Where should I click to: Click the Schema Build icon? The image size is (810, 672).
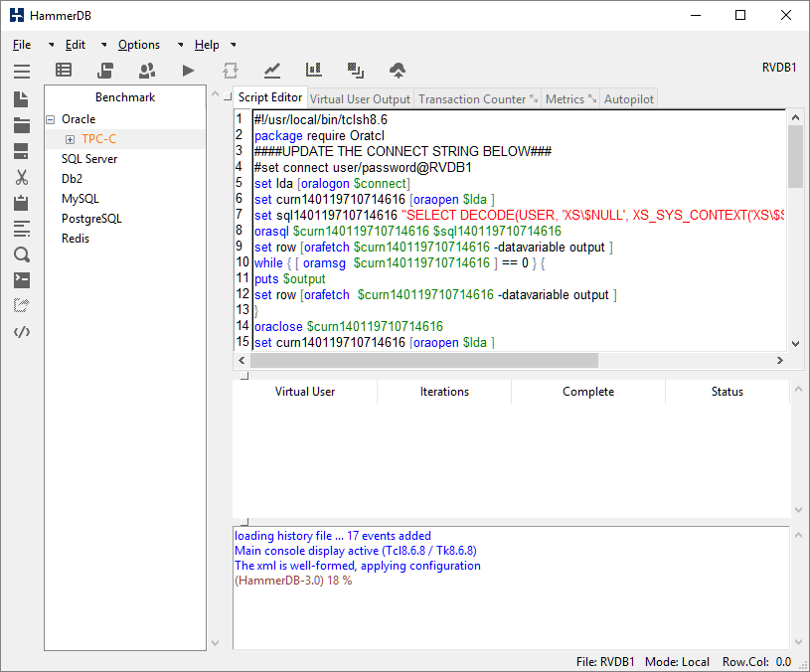pyautogui.click(x=105, y=70)
